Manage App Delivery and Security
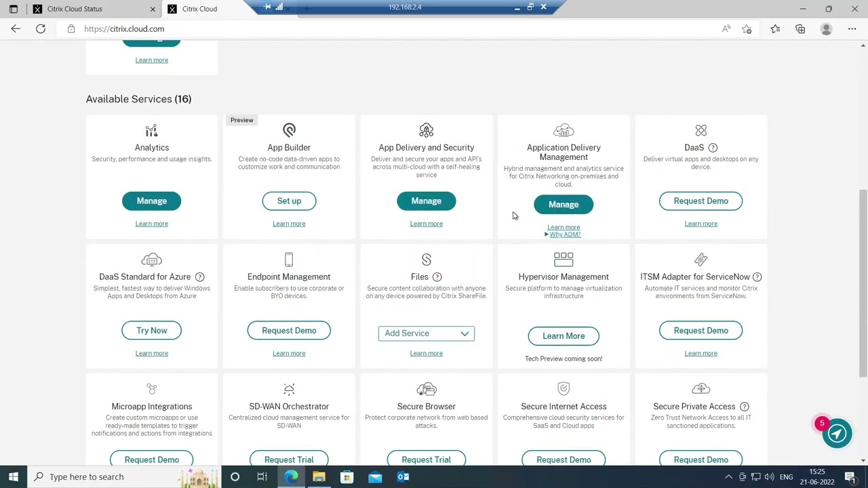Screen dimensions: 868x488 coord(426,201)
